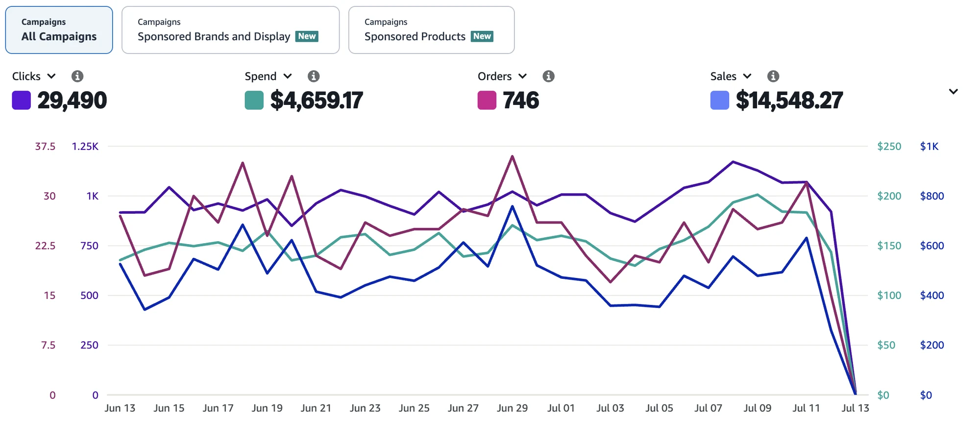Click the 746 orders total
The width and height of the screenshot is (980, 424).
[521, 100]
